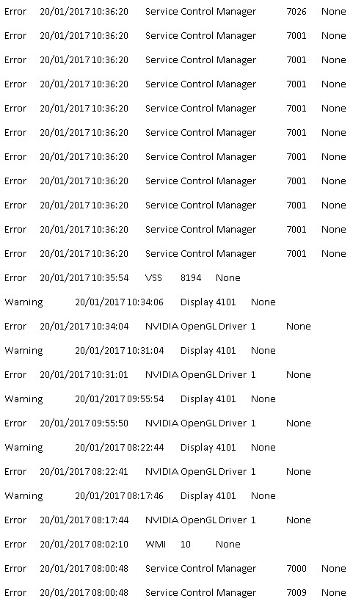Select NVIDIA OpenGL Driver error at 10:31:01

pos(158,375)
